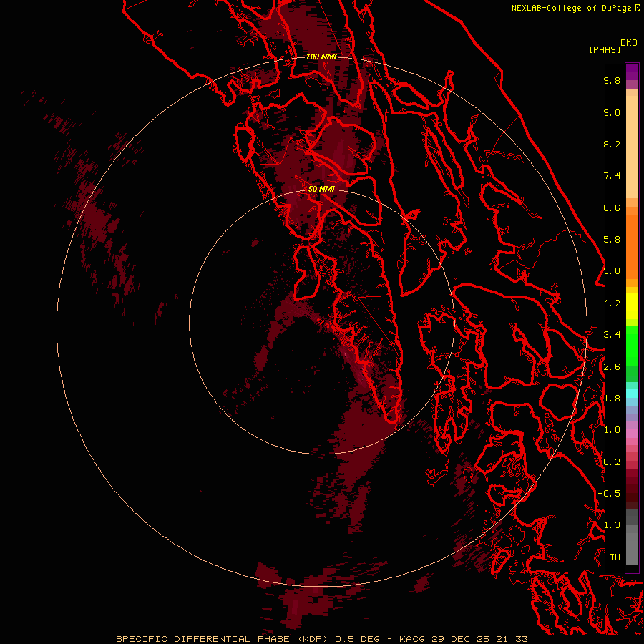Click the DKD label above color scale
Screen dimensions: 644x644
(x=629, y=43)
